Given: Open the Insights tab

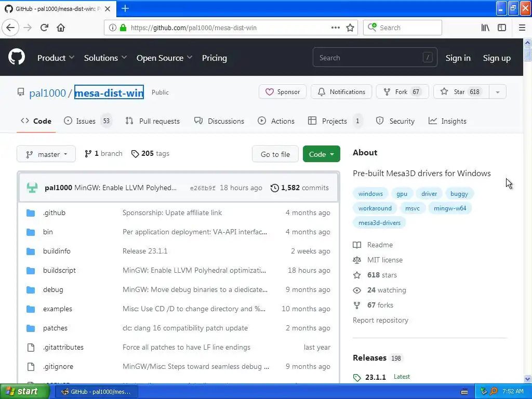Looking at the screenshot, I should tap(447, 121).
